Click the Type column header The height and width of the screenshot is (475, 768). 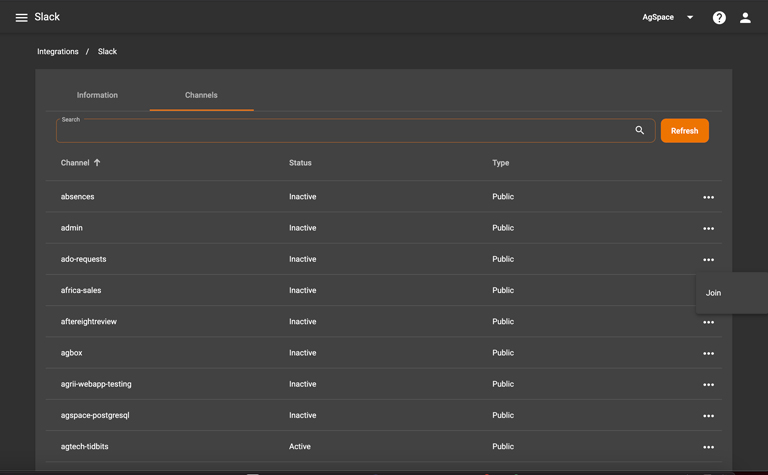coord(501,163)
